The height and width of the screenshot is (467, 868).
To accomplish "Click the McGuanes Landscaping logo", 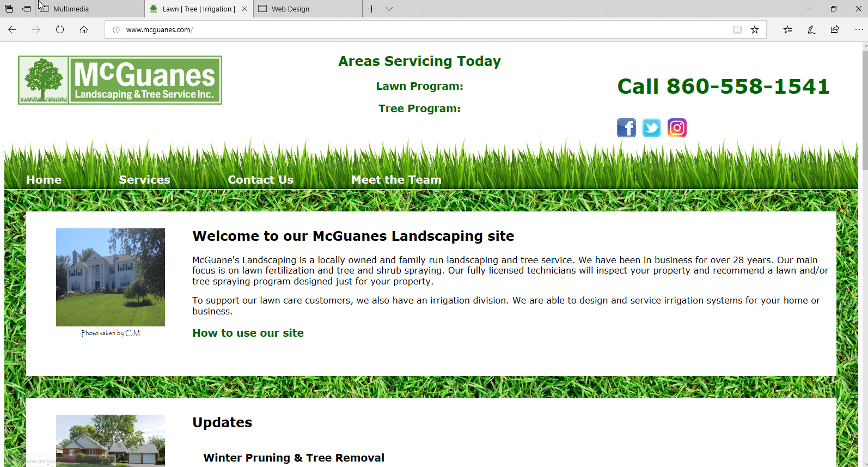I will (120, 80).
